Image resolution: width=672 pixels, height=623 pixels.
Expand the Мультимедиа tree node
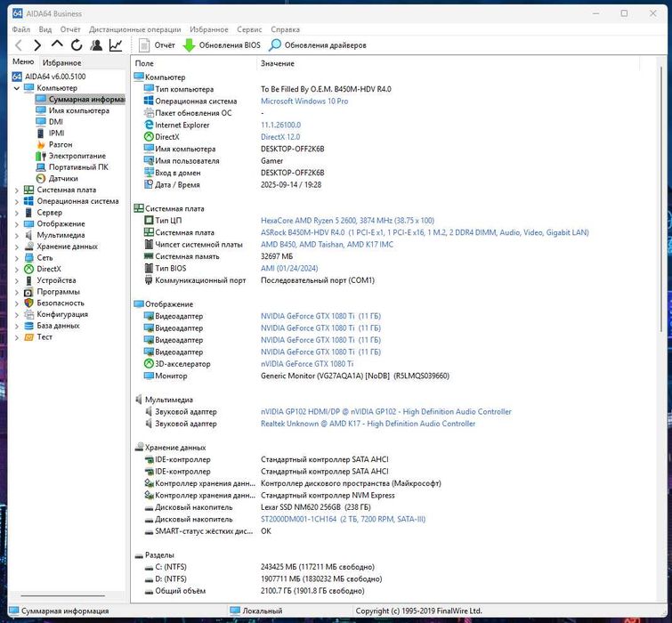[16, 235]
